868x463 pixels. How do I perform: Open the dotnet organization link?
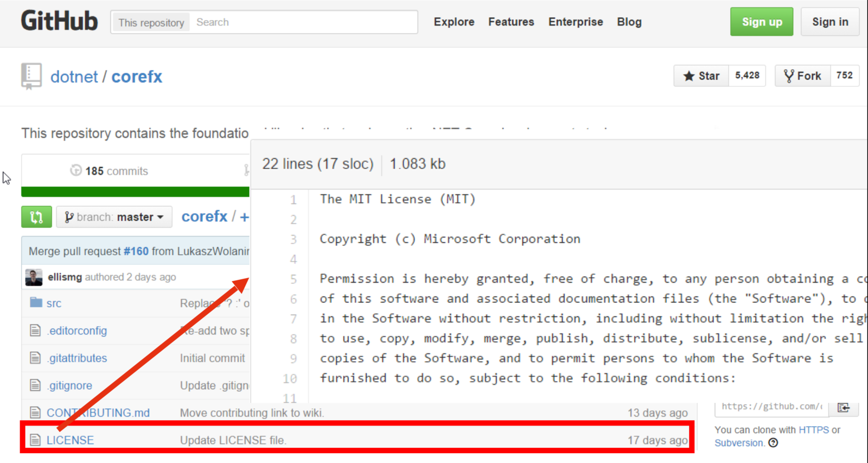(74, 77)
